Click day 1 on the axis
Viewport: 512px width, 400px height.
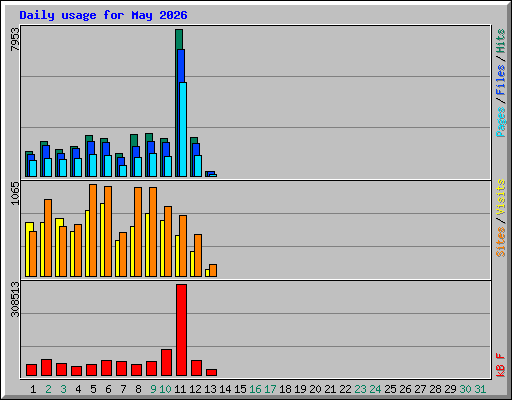tap(33, 389)
